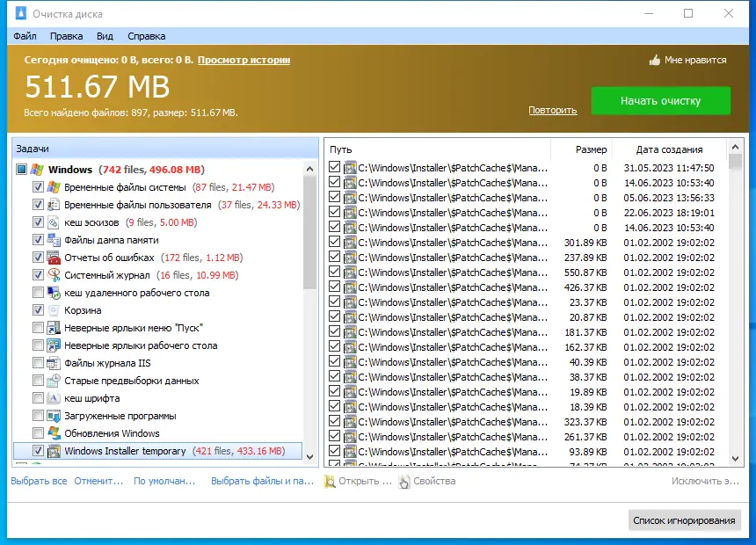Click the icon of Обновления Windows

(54, 433)
